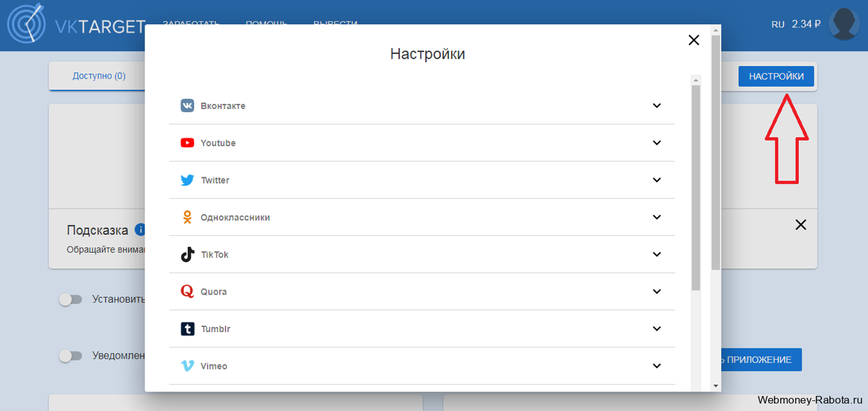Click the Quora row label
Viewport: 868px width, 411px height.
point(214,291)
